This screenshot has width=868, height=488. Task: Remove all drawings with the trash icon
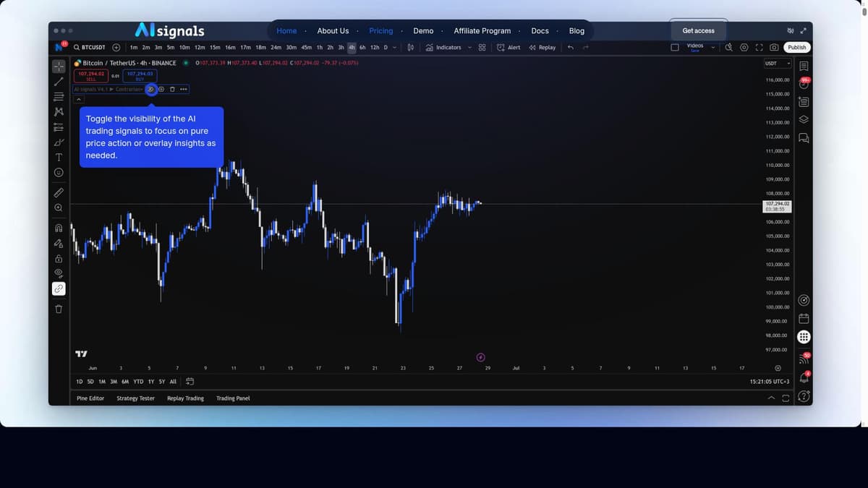[x=59, y=309]
